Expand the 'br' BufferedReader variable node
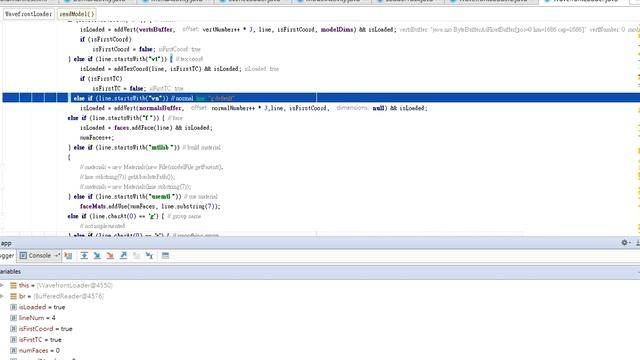Image resolution: width=640 pixels, height=360 pixels. click(x=2, y=296)
